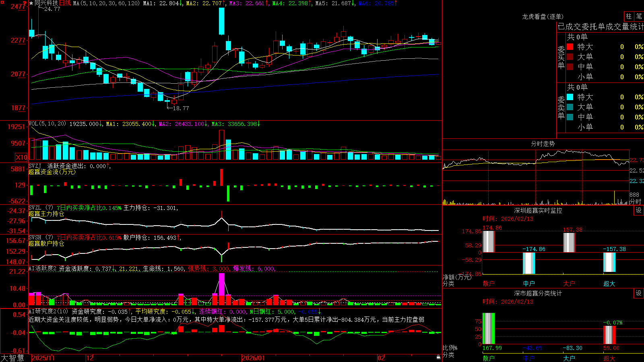The height and width of the screenshot is (362, 644).
Task: Click the X10 volume scale marker
Action: point(21,157)
